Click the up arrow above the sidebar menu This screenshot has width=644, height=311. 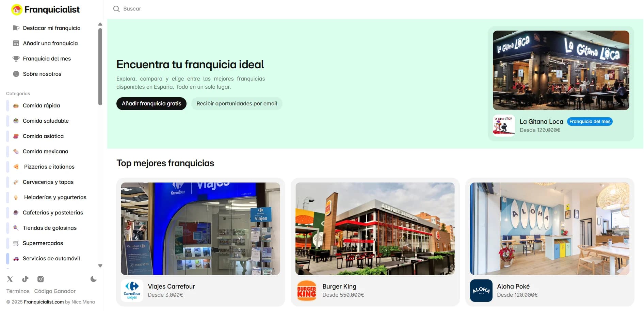pyautogui.click(x=100, y=24)
